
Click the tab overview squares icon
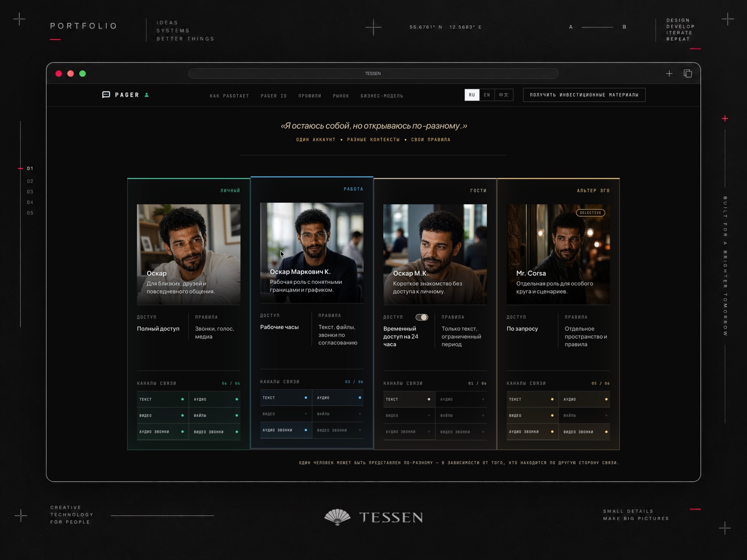688,74
